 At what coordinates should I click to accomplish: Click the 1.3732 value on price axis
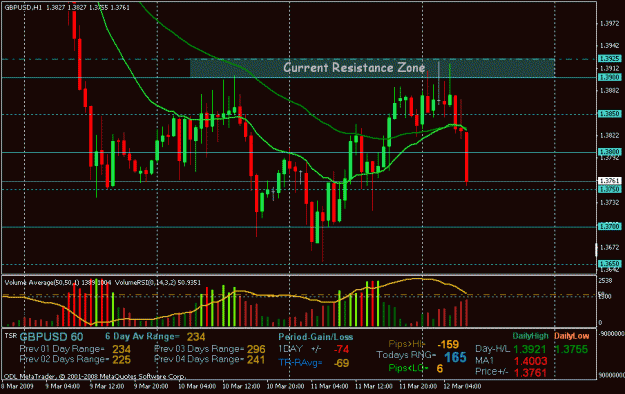[x=609, y=203]
